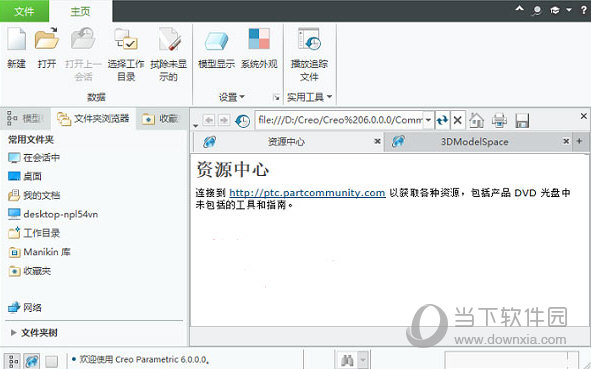Expand the 设置 group dropdown
This screenshot has height=369, width=591.
click(x=242, y=97)
